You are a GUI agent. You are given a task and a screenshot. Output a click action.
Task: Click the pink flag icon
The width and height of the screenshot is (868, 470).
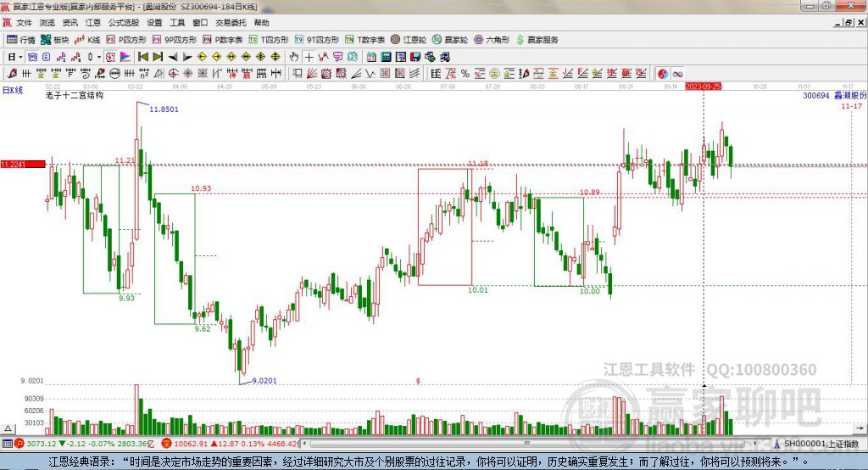pos(125,57)
